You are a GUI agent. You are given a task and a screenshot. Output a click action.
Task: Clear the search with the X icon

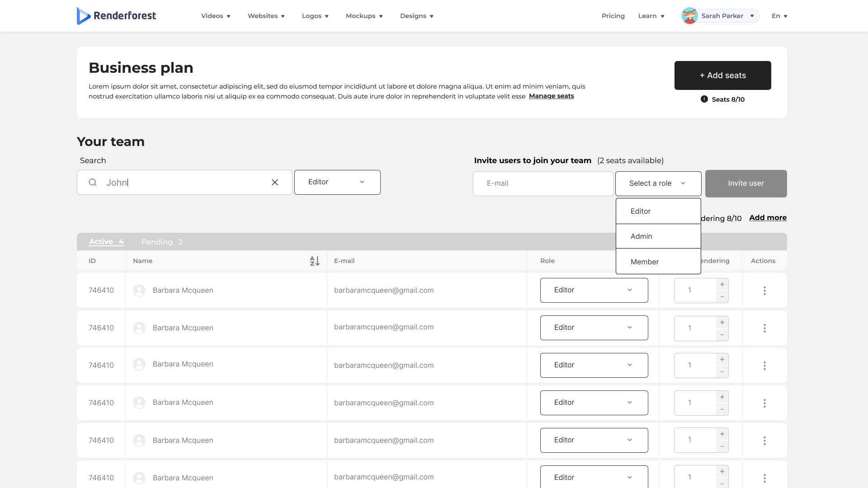(275, 182)
